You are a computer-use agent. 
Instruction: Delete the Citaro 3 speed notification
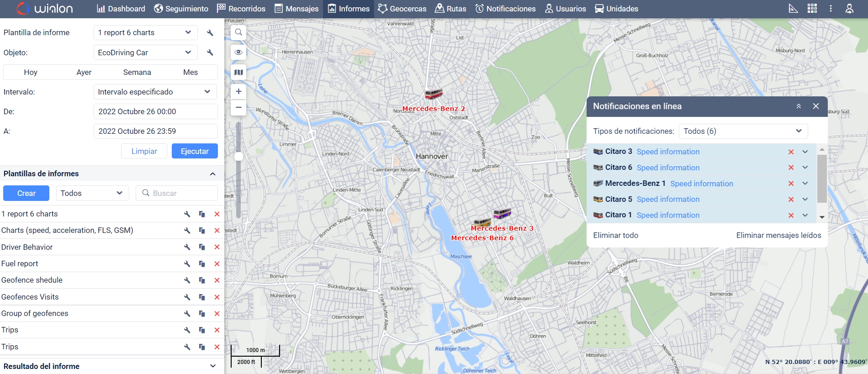[791, 152]
